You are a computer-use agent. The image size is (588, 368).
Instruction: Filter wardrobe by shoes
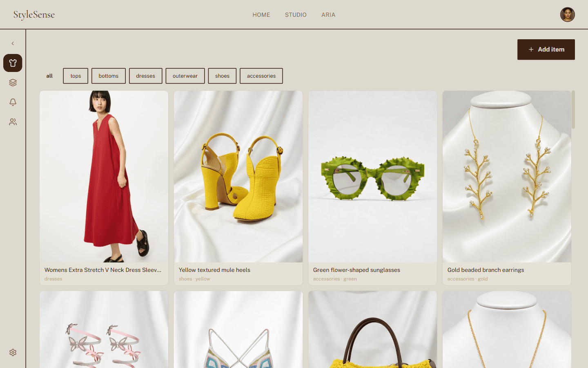(222, 76)
